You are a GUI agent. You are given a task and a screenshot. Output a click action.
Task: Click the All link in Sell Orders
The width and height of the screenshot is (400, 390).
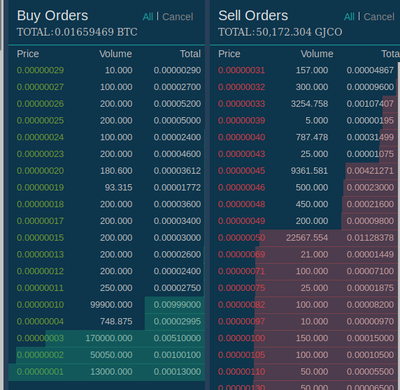click(349, 17)
